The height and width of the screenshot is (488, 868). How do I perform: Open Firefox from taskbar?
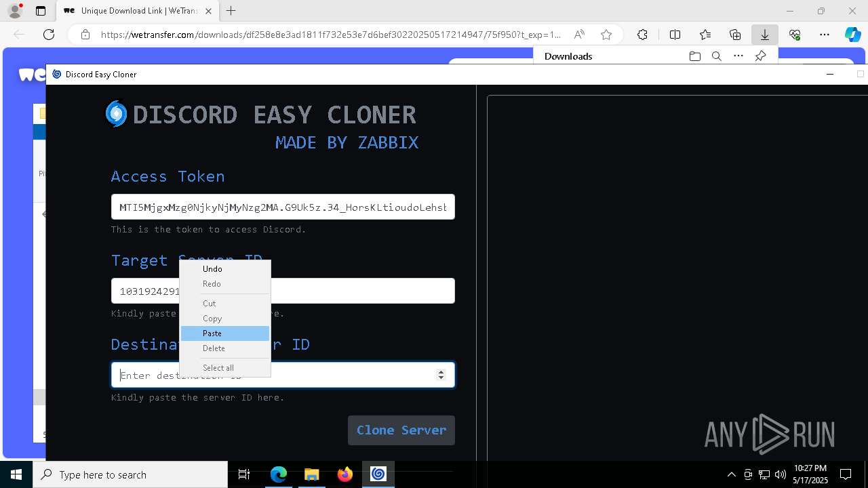click(344, 474)
